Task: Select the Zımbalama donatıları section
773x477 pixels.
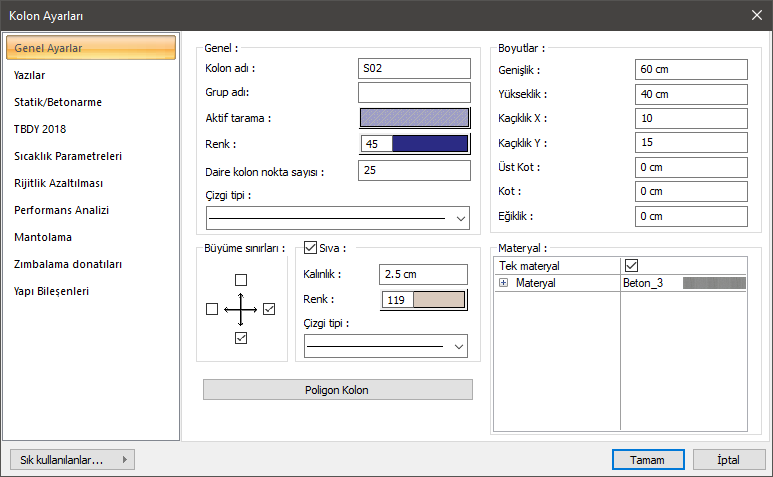Action: pos(68,264)
